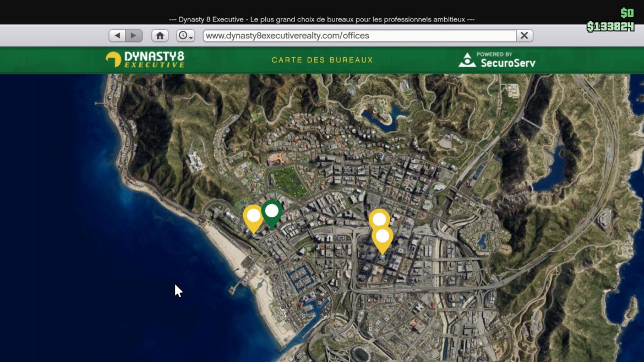Click the green navigation banner of Dynasty 8

pos(322,59)
